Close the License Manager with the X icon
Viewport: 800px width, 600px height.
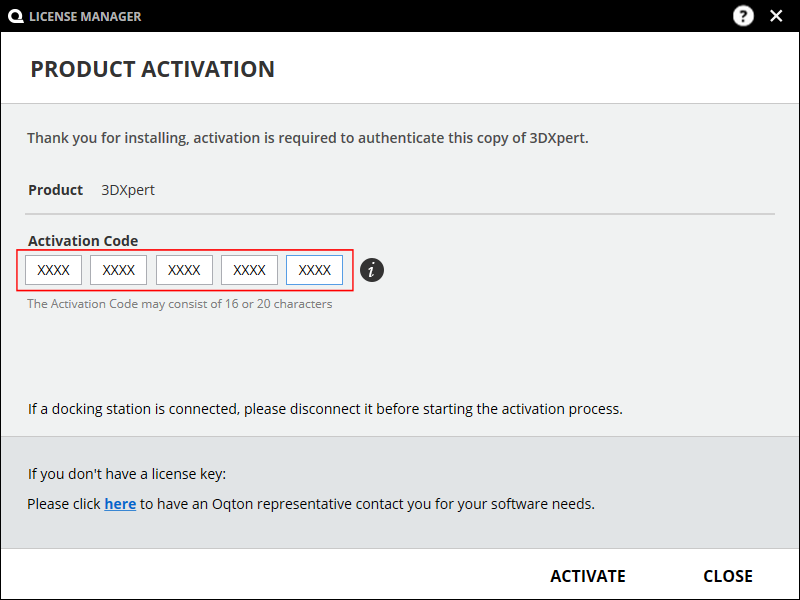click(776, 16)
